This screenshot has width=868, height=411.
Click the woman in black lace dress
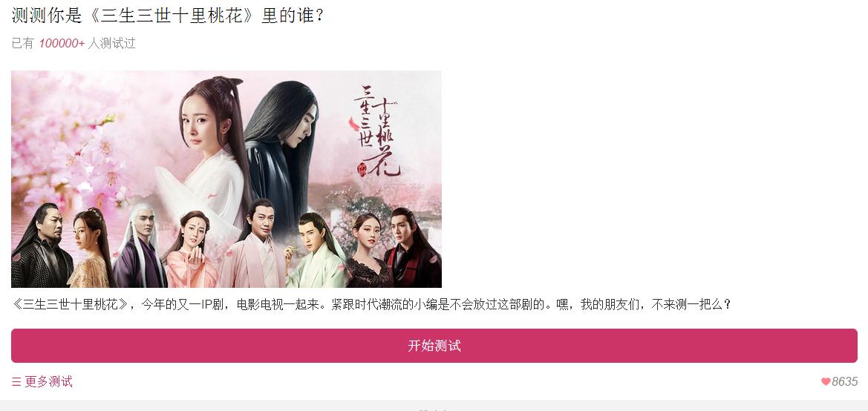coord(367,251)
